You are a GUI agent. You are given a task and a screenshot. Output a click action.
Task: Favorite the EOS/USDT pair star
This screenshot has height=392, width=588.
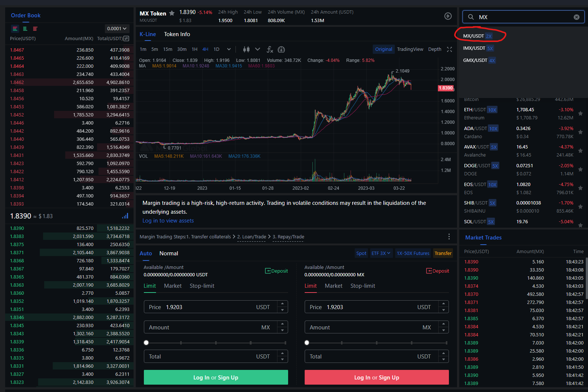[x=580, y=188]
